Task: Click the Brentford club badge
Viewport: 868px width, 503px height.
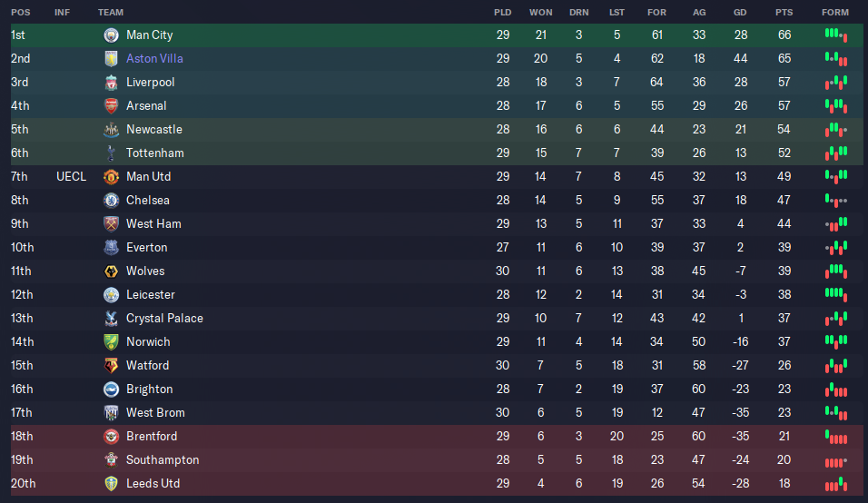Action: pyautogui.click(x=112, y=437)
